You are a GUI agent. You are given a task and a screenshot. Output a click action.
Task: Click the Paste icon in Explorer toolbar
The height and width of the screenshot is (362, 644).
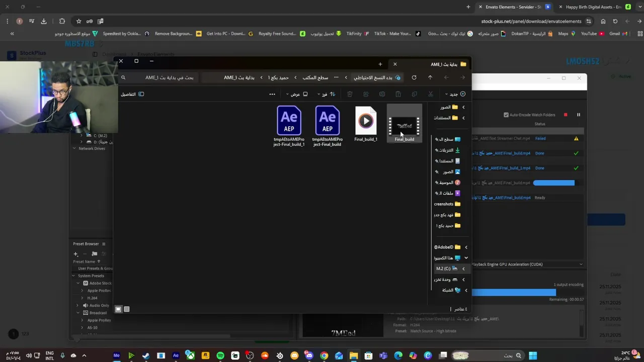(x=398, y=94)
